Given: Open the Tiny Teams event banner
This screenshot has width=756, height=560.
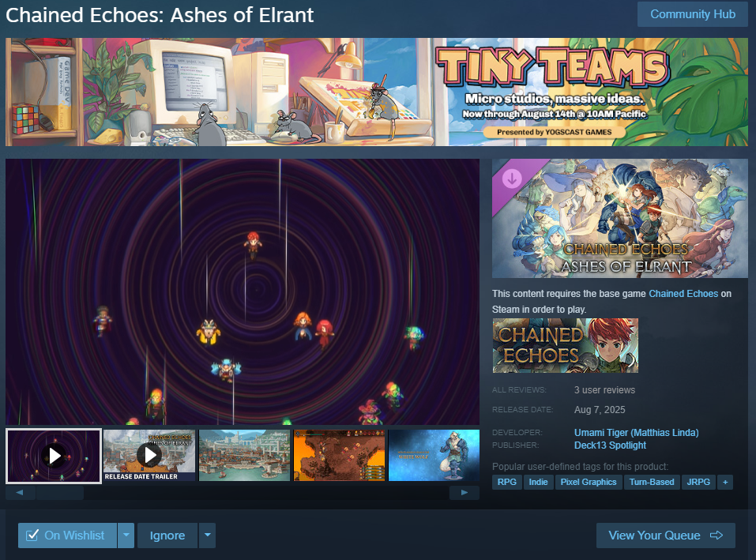Looking at the screenshot, I should coord(377,92).
